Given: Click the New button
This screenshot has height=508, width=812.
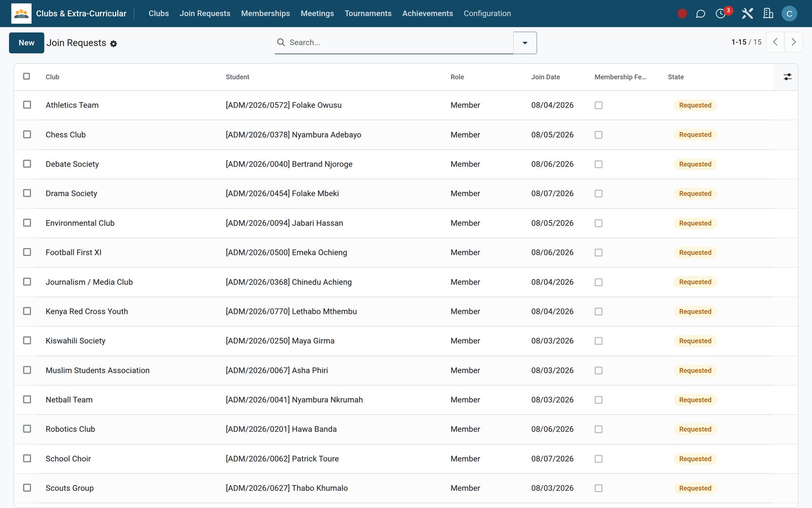Looking at the screenshot, I should coord(26,43).
